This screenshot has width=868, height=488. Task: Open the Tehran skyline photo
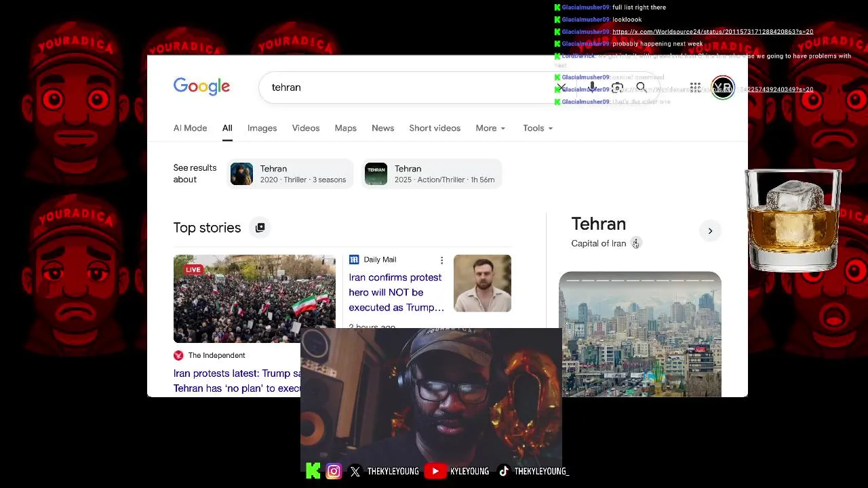640,334
